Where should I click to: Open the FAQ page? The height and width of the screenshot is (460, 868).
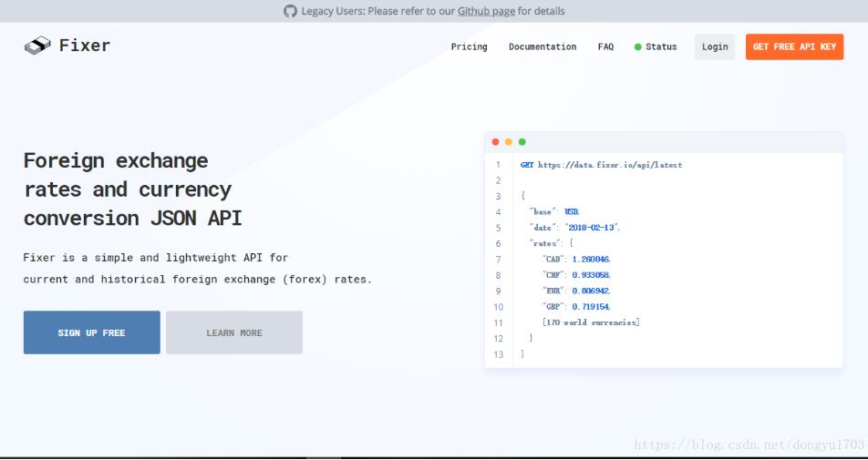click(x=605, y=47)
